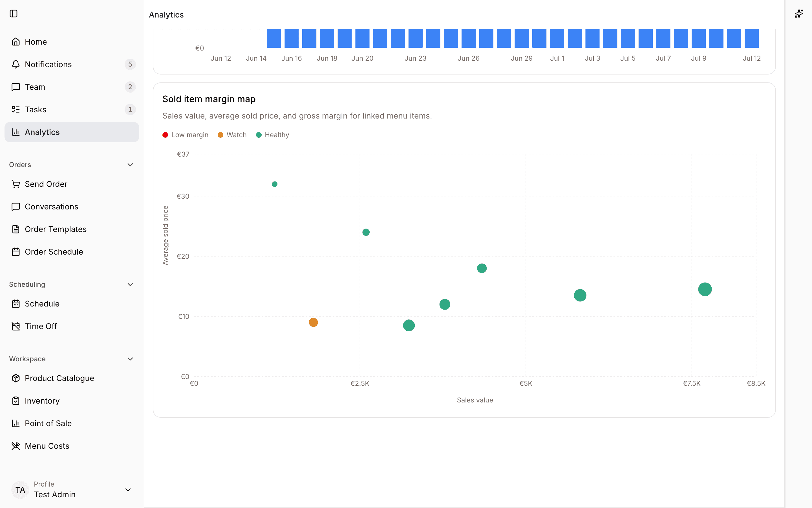Click the Team count badge 2
This screenshot has width=812, height=508.
130,87
